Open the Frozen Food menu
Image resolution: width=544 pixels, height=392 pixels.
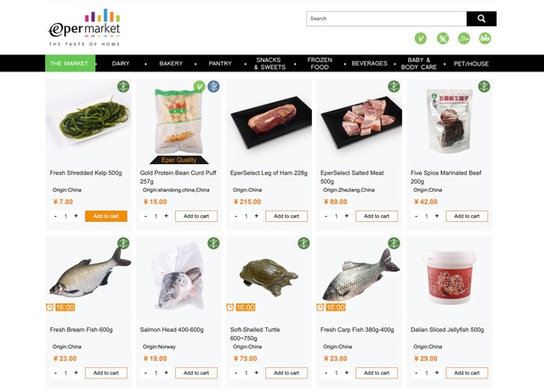point(320,63)
